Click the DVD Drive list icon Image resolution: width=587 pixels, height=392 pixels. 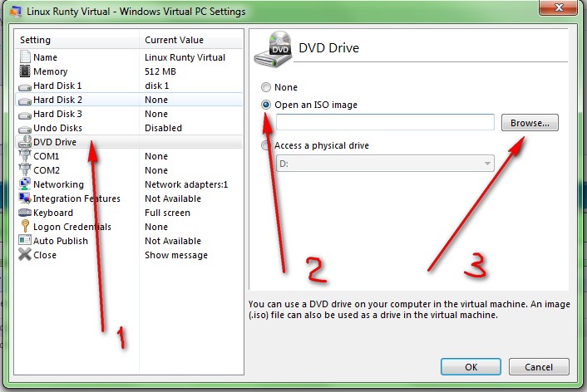coord(25,141)
